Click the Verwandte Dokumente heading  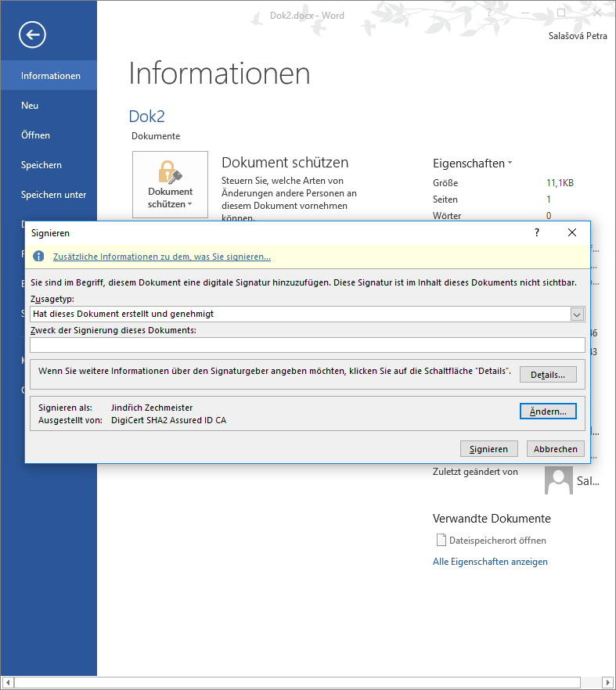(492, 519)
